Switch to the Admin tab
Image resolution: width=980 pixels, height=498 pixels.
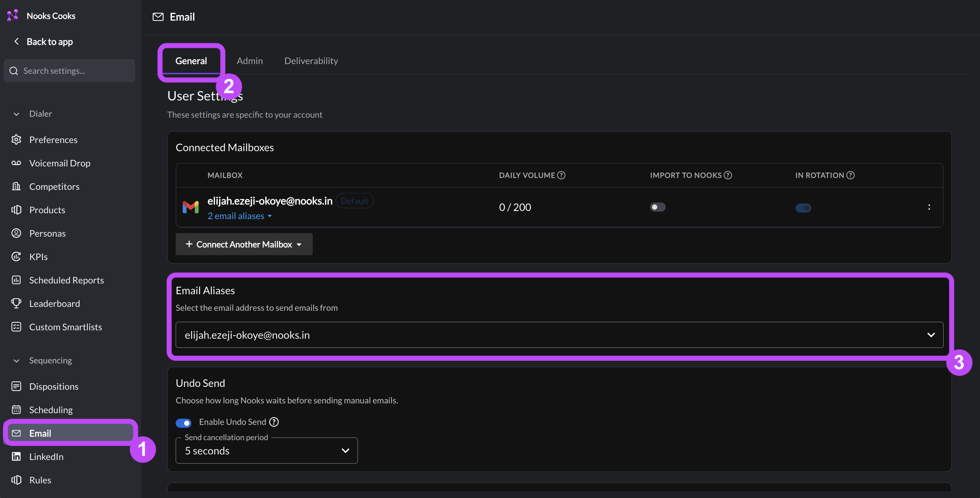(250, 61)
